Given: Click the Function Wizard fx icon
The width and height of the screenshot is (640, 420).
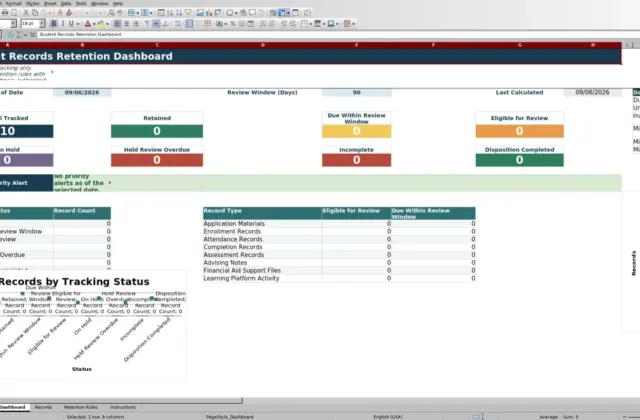Looking at the screenshot, I should point(11,35).
